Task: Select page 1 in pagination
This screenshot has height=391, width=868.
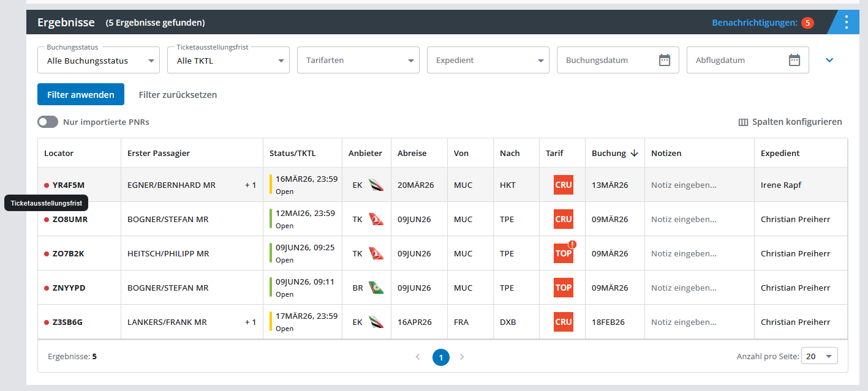Action: tap(440, 357)
